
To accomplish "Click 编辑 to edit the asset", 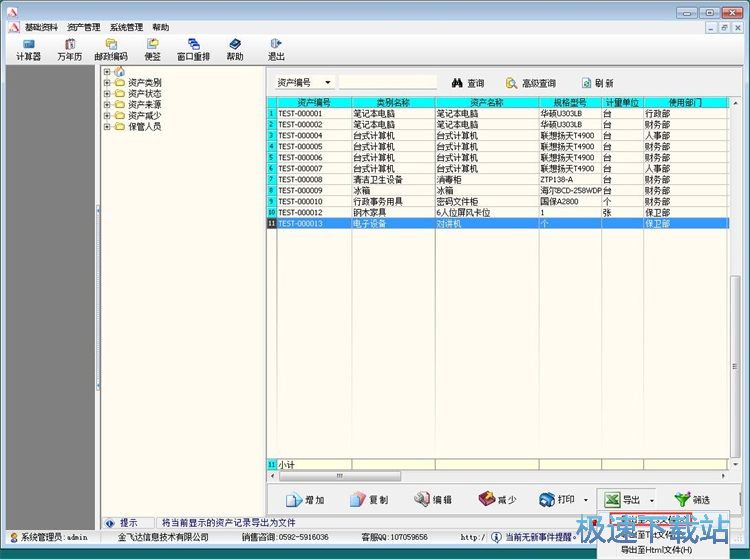I will click(433, 500).
